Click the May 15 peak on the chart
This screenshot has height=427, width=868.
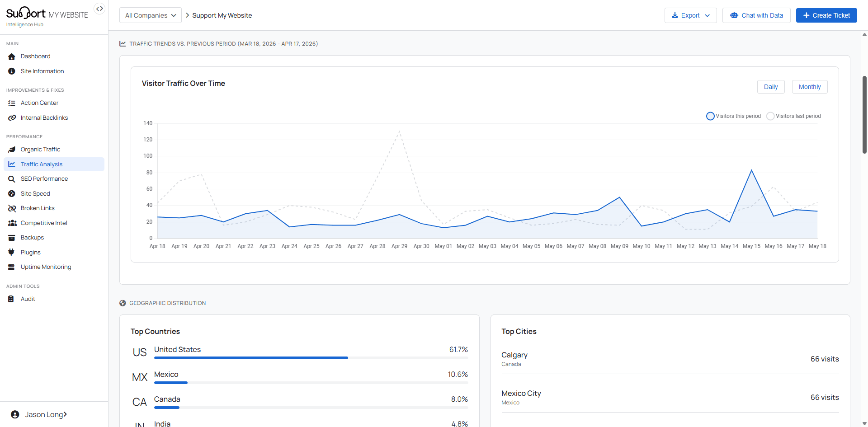[751, 170]
